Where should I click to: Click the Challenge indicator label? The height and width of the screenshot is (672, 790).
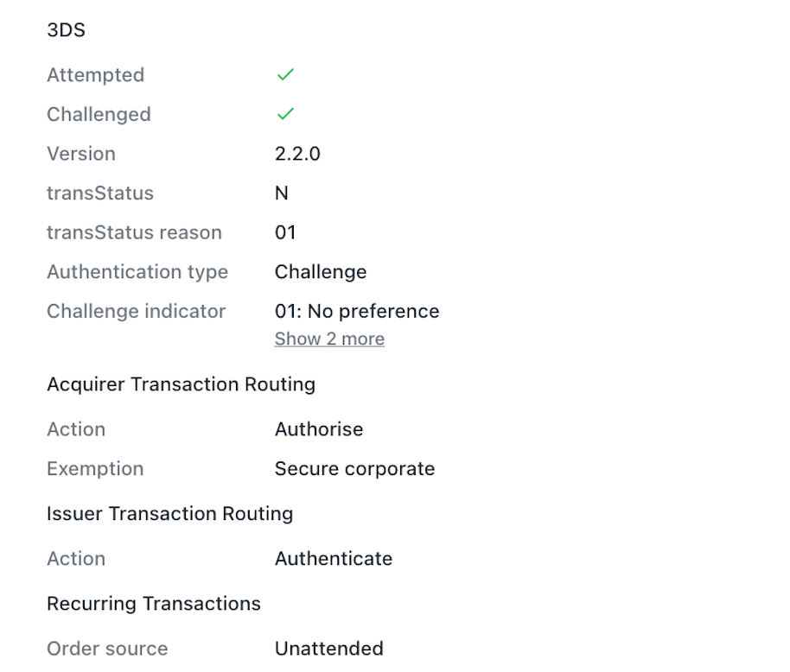[136, 311]
